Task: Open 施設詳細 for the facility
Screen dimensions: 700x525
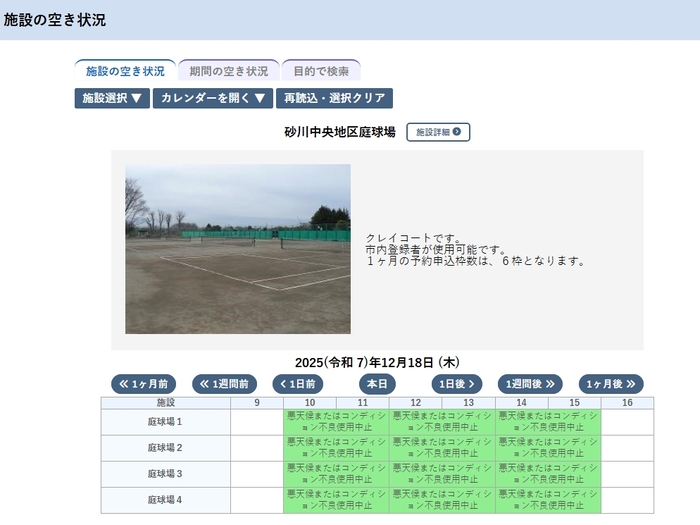Action: click(438, 132)
